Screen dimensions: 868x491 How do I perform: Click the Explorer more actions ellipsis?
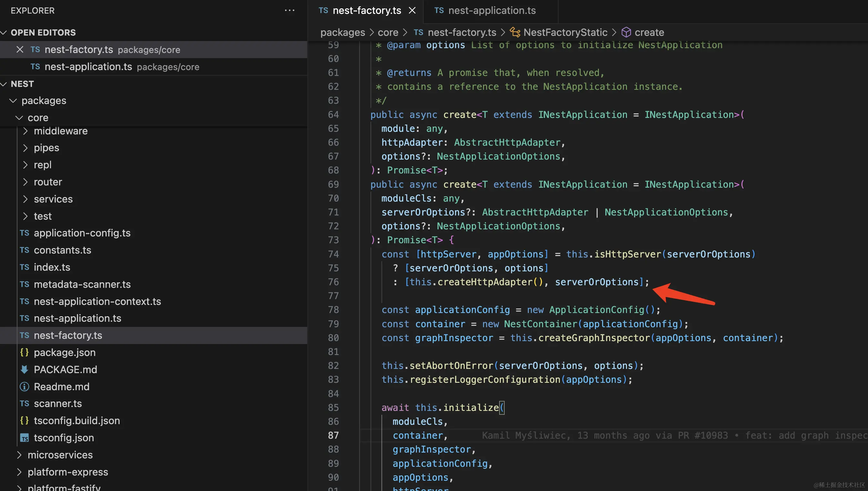pyautogui.click(x=289, y=10)
